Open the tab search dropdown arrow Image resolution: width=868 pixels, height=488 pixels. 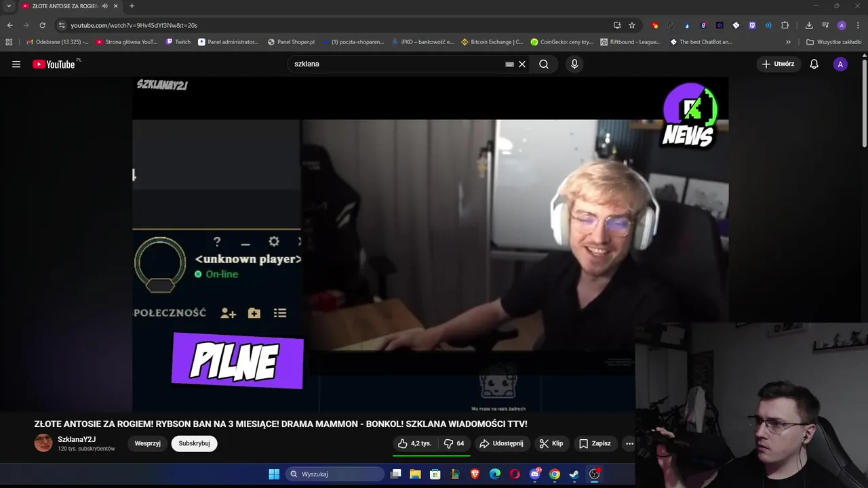[9, 6]
